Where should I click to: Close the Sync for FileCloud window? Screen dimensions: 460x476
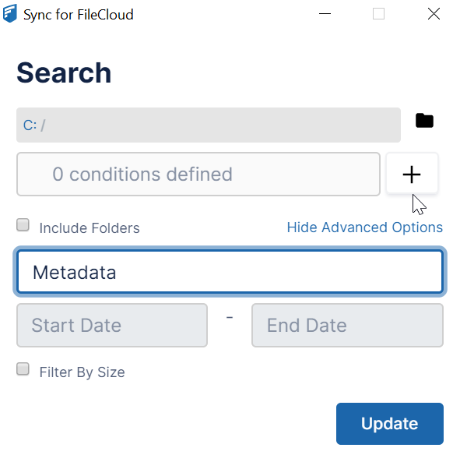(434, 14)
